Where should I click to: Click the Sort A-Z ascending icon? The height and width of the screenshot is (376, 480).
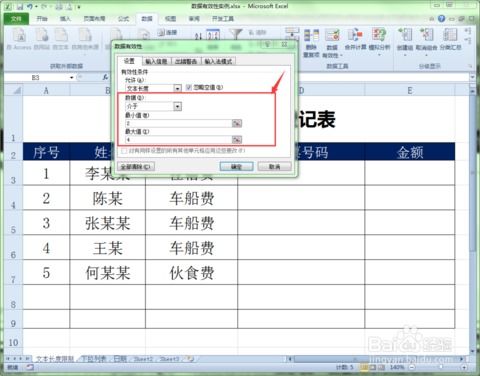198,36
